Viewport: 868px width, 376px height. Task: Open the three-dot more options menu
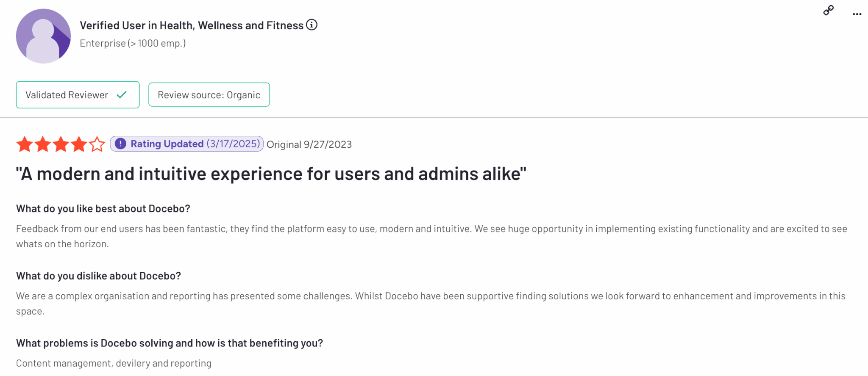coord(857,14)
